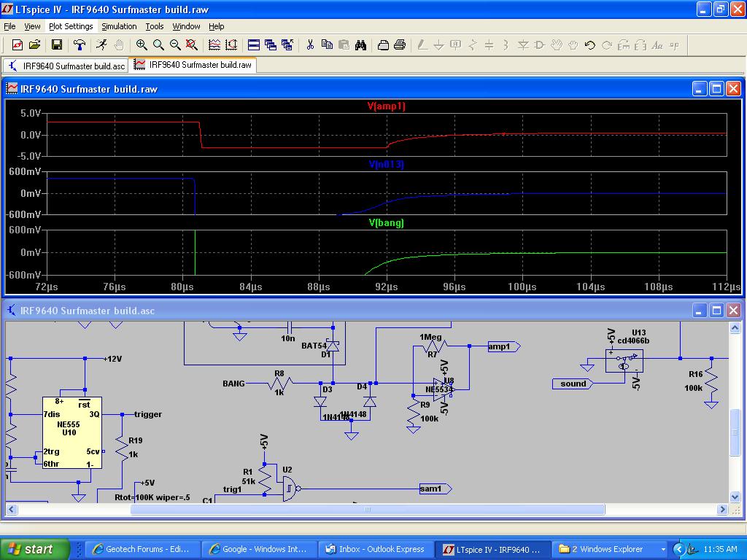Click the Find binoculars icon
Viewport: 747px width, 560px height.
(x=360, y=45)
